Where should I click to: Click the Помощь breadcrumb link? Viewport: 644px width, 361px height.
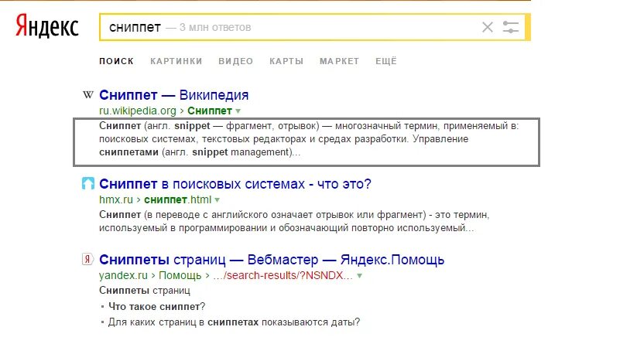[x=180, y=275]
